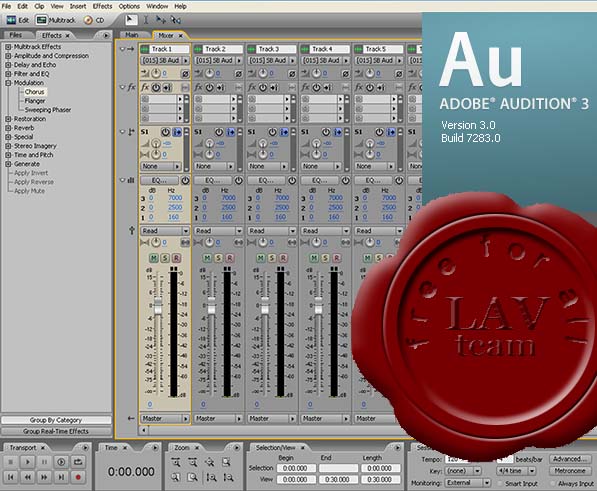This screenshot has height=491, width=597.
Task: Expand Amplitude and Compression category
Action: [x=8, y=56]
